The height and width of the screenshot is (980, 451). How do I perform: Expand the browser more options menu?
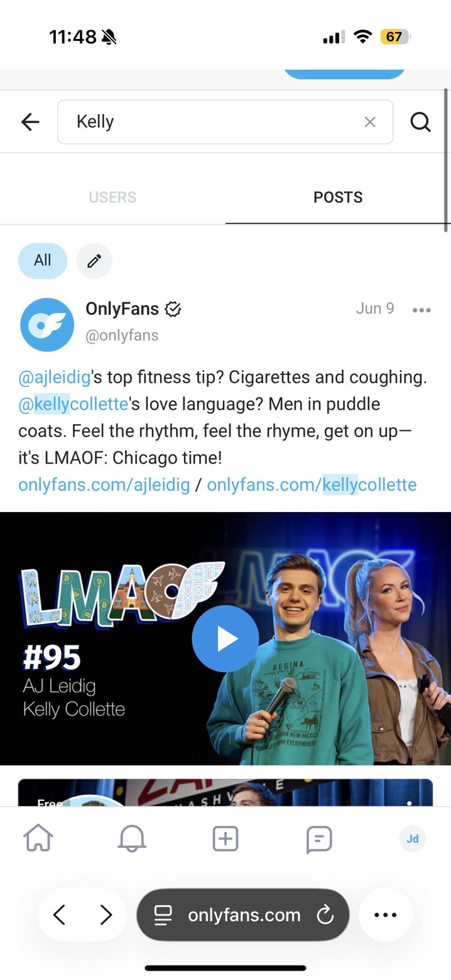[386, 915]
